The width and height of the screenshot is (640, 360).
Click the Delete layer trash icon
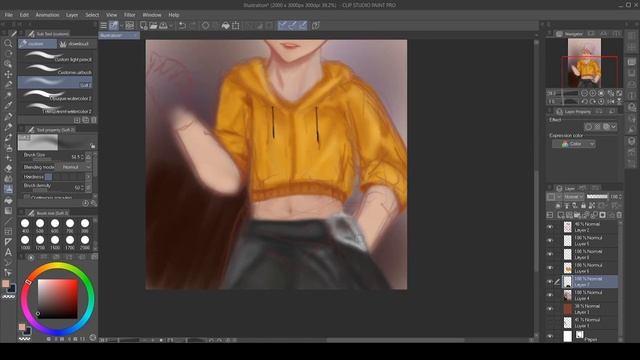click(x=619, y=215)
